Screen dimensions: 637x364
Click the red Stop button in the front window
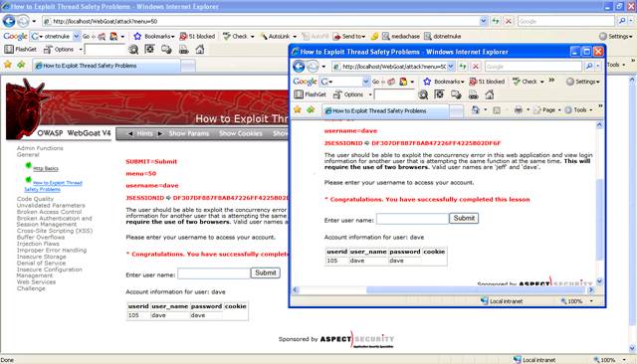pyautogui.click(x=476, y=67)
